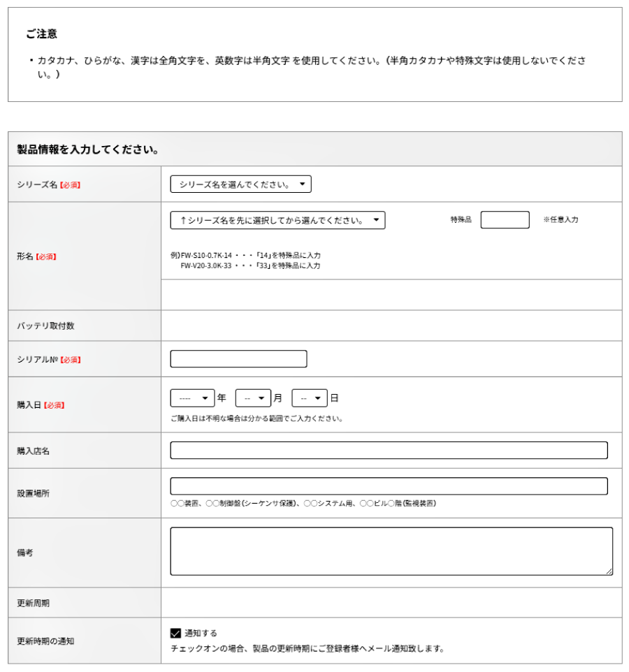This screenshot has height=672, width=629.
Task: Click the 通知する label text
Action: (201, 634)
